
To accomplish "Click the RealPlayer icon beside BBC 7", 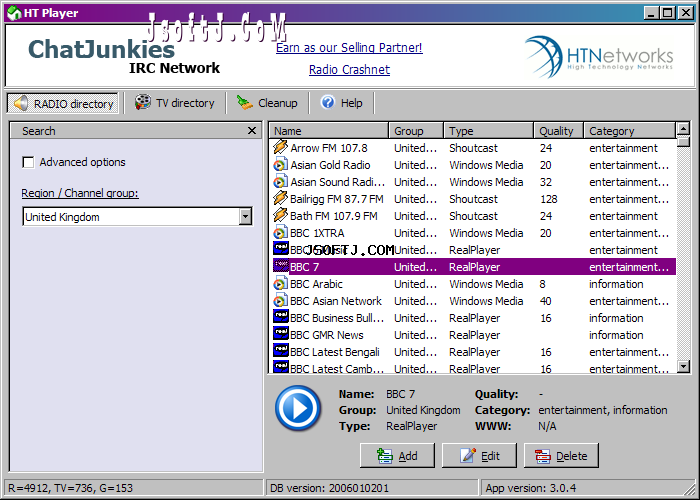I will point(280,266).
